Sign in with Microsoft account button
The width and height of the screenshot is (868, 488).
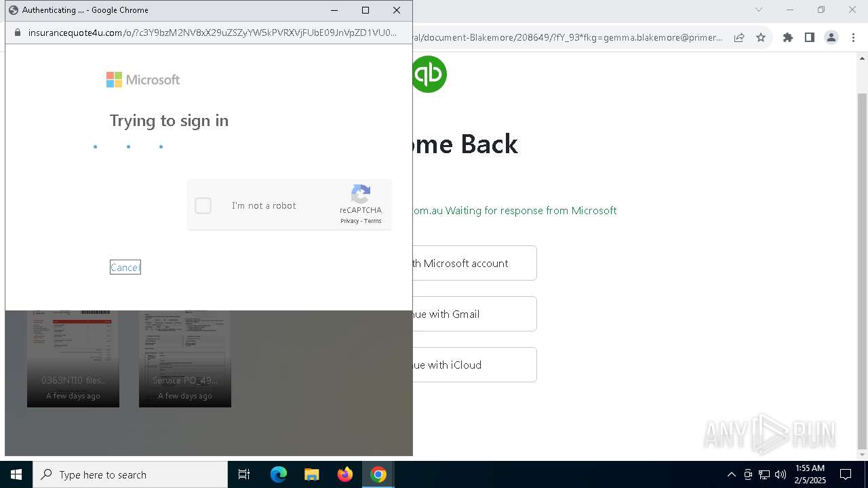point(474,263)
